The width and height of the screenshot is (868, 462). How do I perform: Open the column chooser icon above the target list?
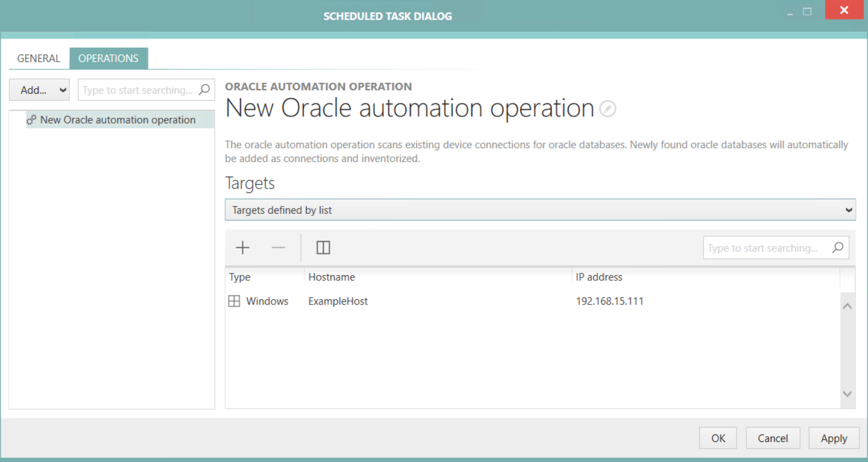pos(323,247)
